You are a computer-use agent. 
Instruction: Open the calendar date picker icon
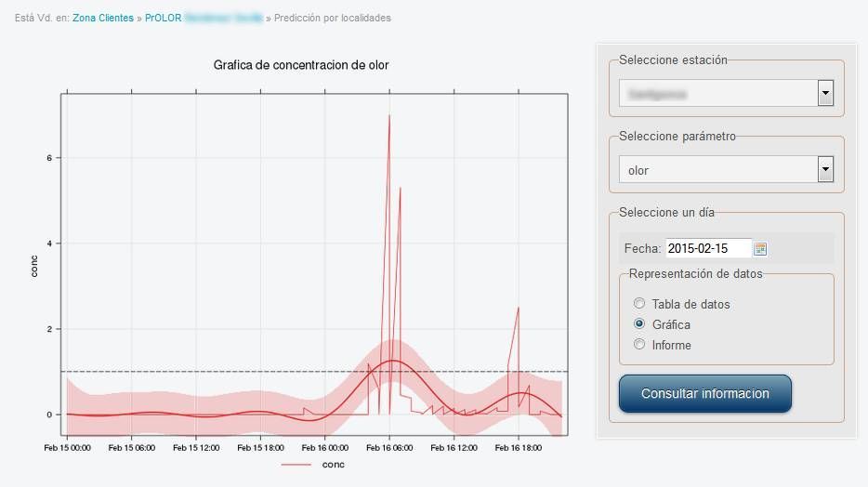[760, 249]
